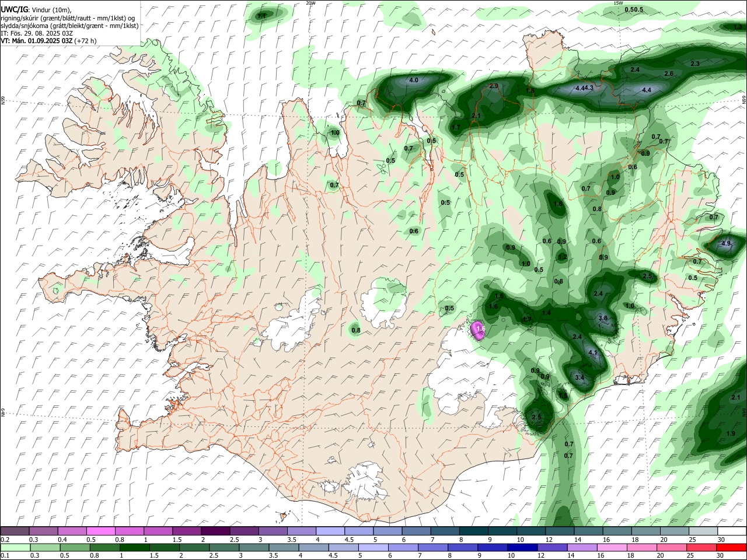Select the rain scale swatch labeled 2.5
The height and width of the screenshot is (560, 747).
pyautogui.click(x=224, y=547)
